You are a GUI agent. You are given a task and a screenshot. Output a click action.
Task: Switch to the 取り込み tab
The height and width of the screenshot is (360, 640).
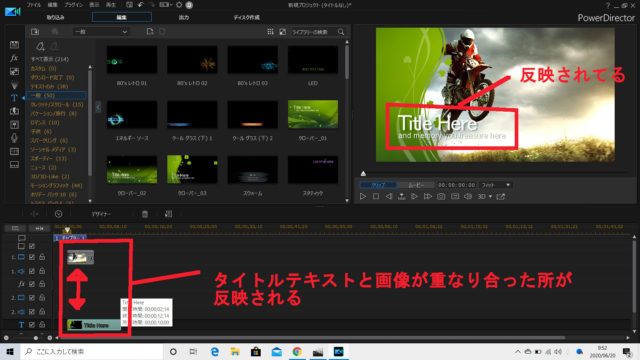pyautogui.click(x=55, y=17)
